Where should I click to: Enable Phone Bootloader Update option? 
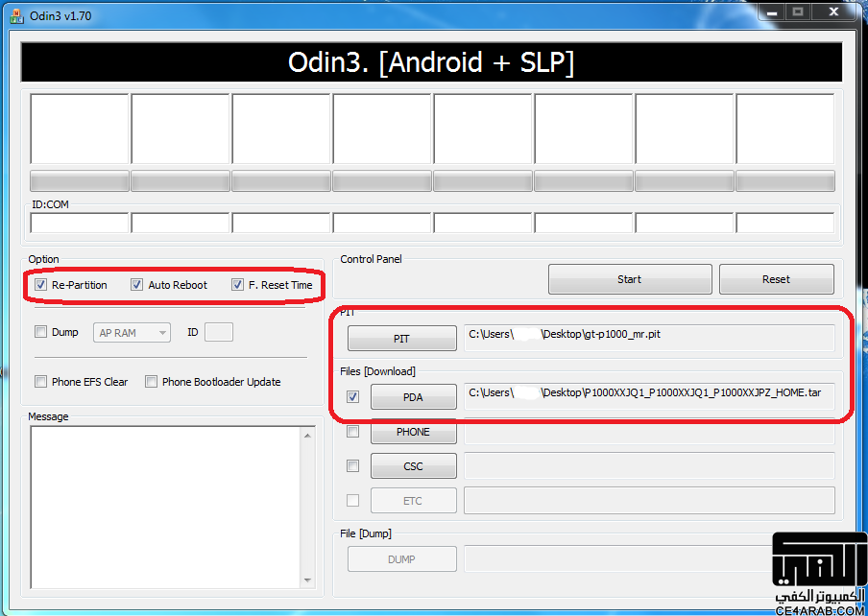pos(151,382)
